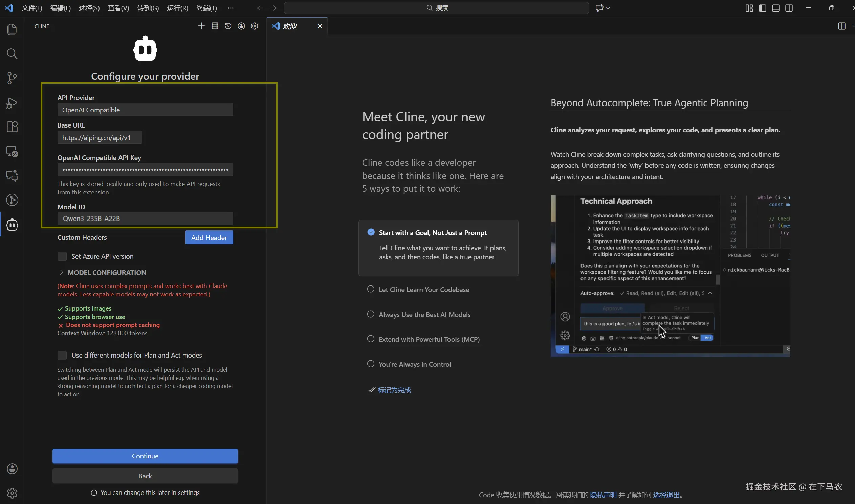Open Cline settings with the gear icon in the panel header

tap(255, 26)
